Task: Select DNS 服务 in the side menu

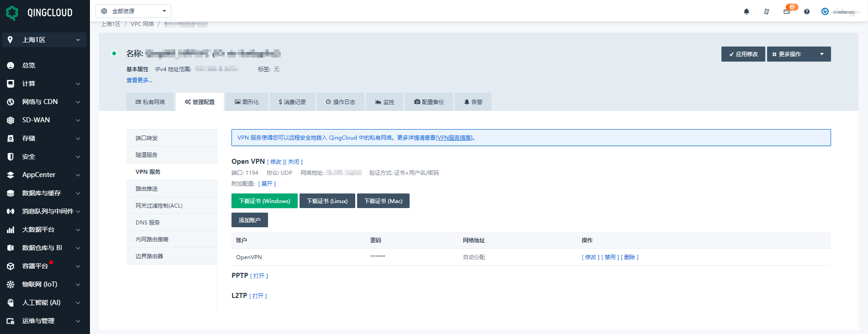Action: [x=172, y=222]
